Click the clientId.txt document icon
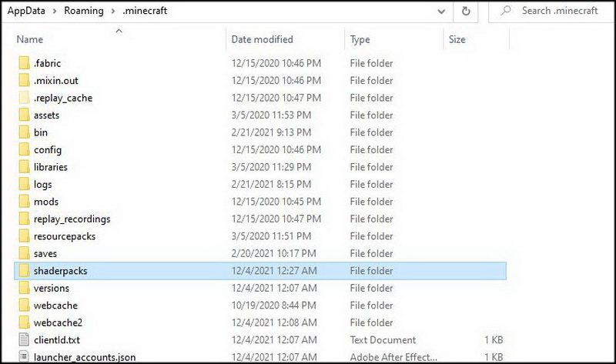This screenshot has width=616, height=364. click(x=24, y=339)
